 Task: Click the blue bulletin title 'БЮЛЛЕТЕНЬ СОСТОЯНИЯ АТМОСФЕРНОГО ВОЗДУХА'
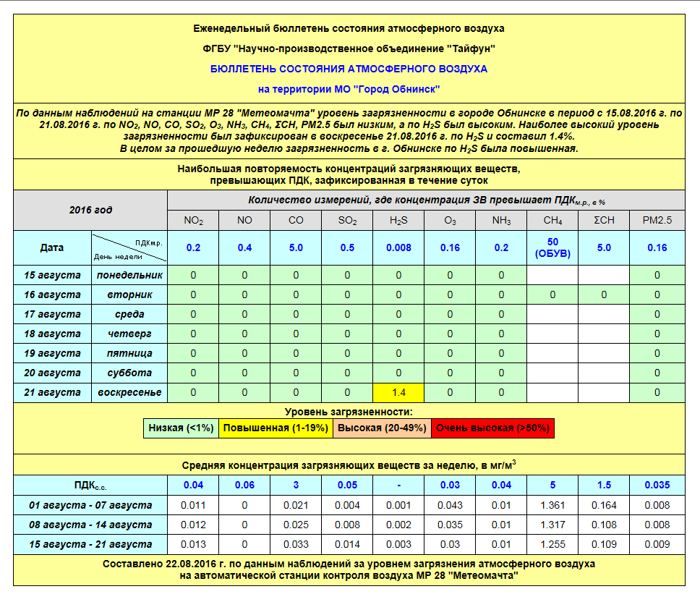[x=349, y=69]
